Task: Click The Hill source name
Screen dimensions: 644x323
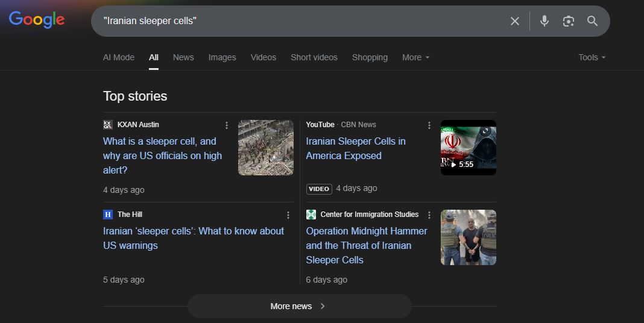Action: pos(130,215)
